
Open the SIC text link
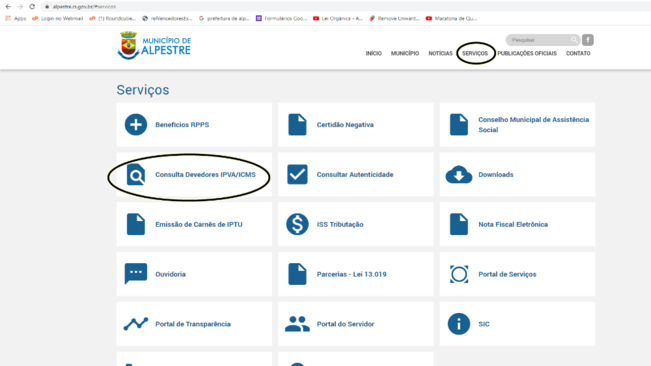484,324
